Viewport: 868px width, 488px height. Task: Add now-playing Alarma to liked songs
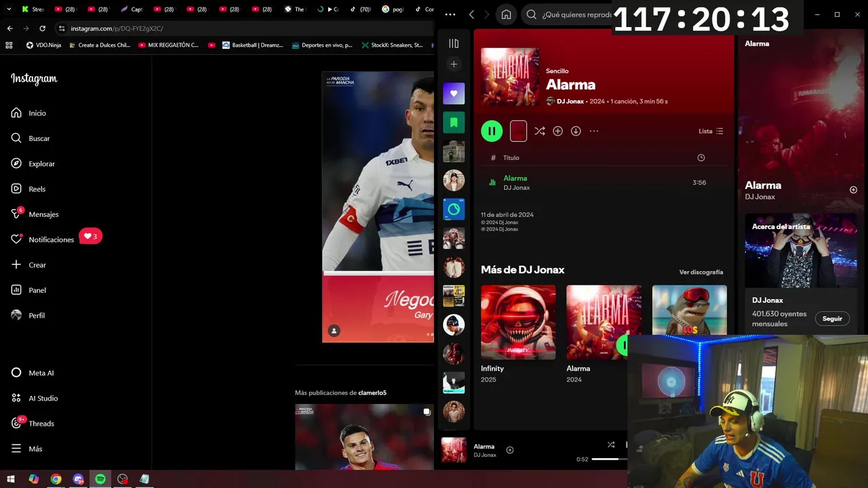510,450
